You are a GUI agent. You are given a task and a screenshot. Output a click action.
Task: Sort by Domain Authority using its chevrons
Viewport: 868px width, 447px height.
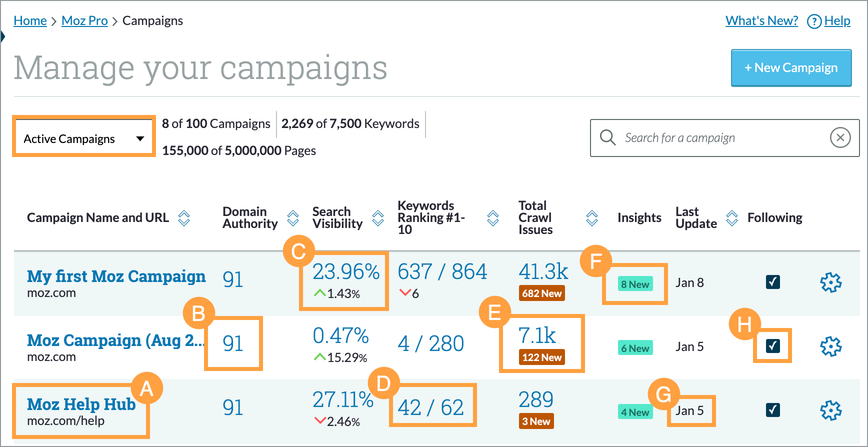coord(292,217)
